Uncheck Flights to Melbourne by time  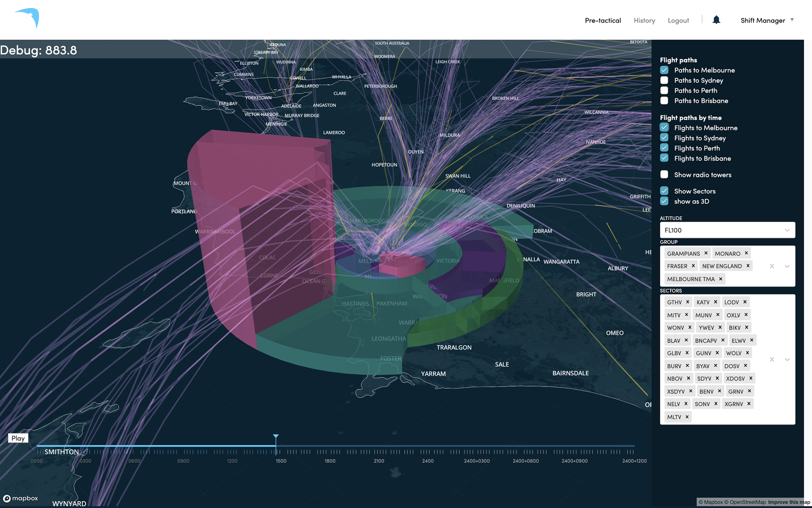[664, 128]
